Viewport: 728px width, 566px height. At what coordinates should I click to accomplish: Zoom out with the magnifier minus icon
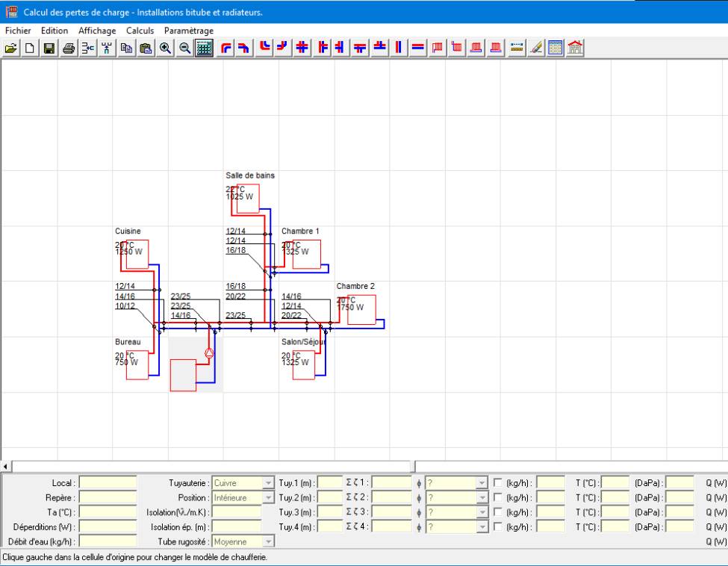(184, 48)
